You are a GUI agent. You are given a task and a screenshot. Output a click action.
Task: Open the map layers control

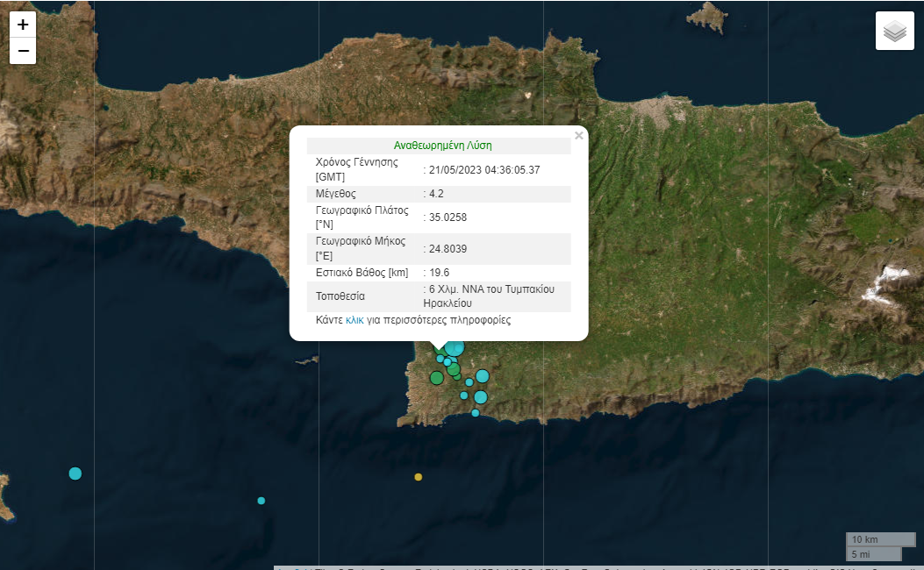coord(894,32)
